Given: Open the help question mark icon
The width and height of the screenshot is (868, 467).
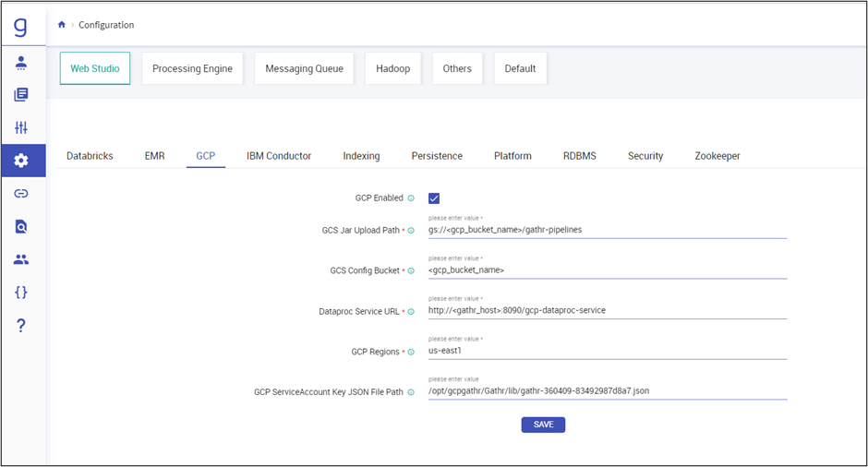Looking at the screenshot, I should 21,325.
